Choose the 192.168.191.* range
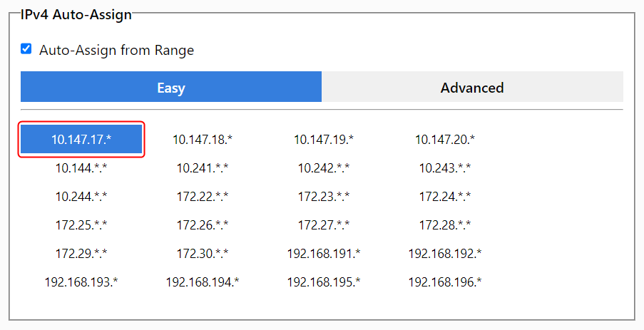 point(324,253)
